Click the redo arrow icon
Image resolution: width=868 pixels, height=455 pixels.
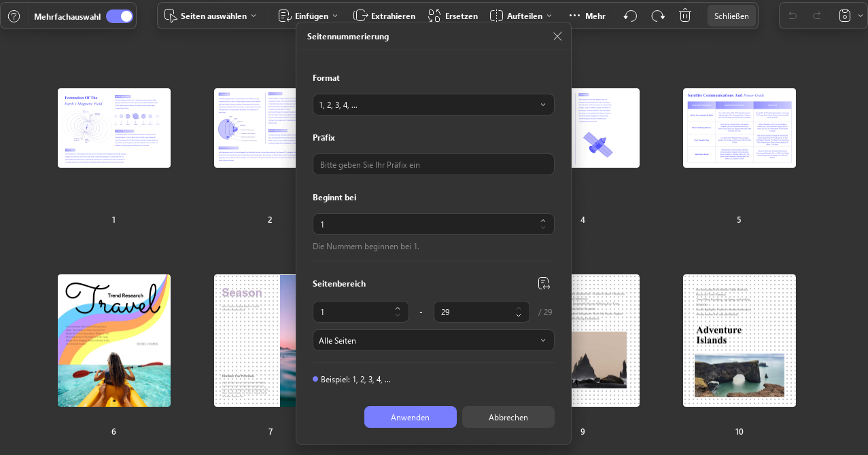coord(817,16)
